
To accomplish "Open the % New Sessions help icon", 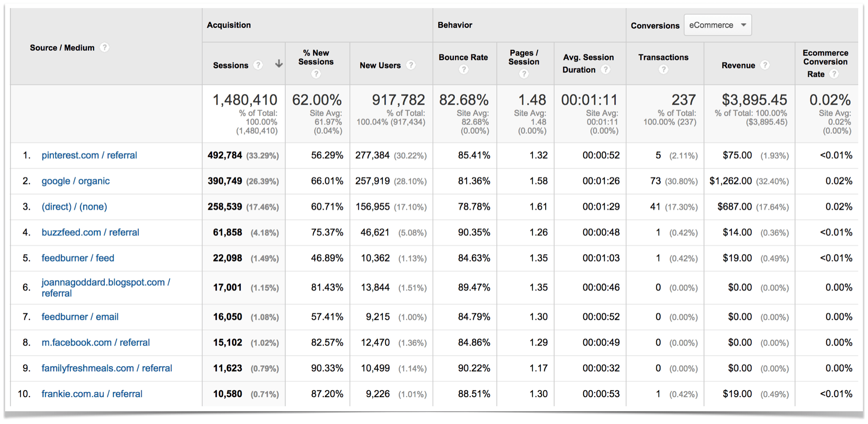I will pos(316,73).
